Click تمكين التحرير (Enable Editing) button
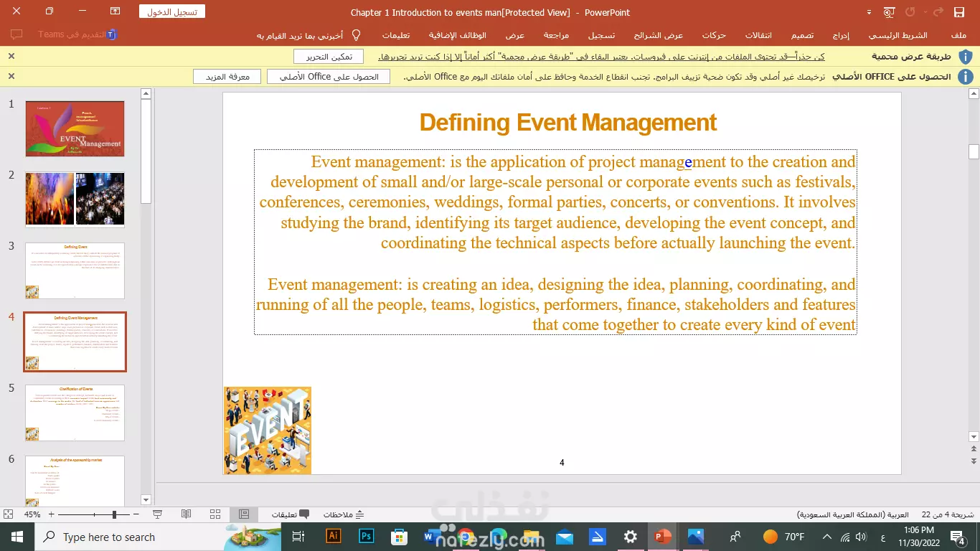The width and height of the screenshot is (980, 551). point(329,57)
